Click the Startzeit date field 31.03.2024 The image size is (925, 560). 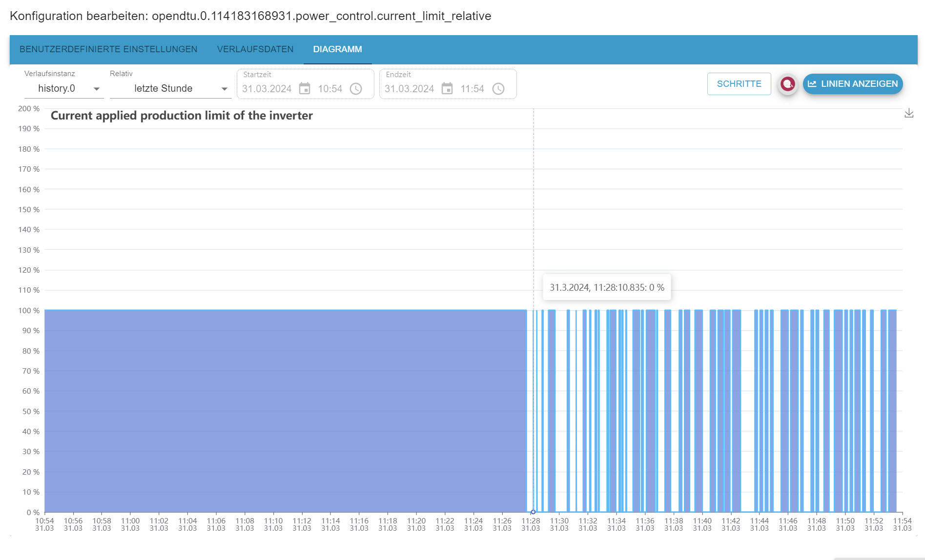(267, 89)
